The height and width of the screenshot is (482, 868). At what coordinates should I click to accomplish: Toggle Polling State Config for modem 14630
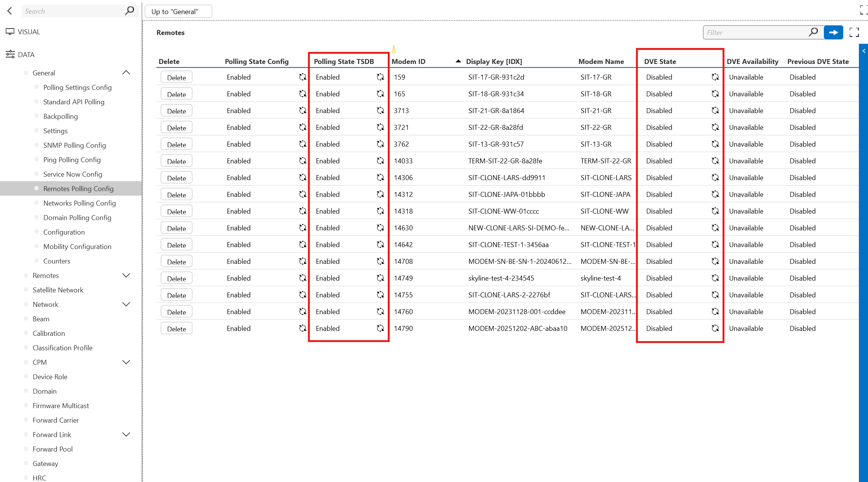pos(303,228)
